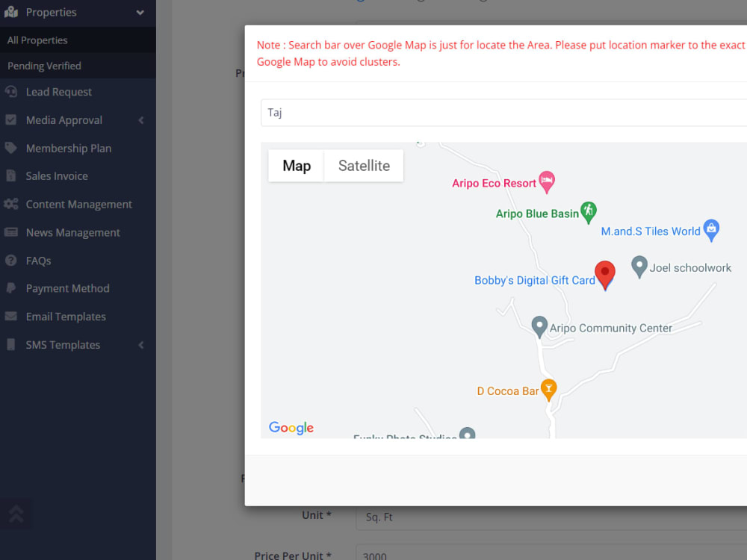Click the FAQs question mark icon
The image size is (747, 560).
coord(11,261)
